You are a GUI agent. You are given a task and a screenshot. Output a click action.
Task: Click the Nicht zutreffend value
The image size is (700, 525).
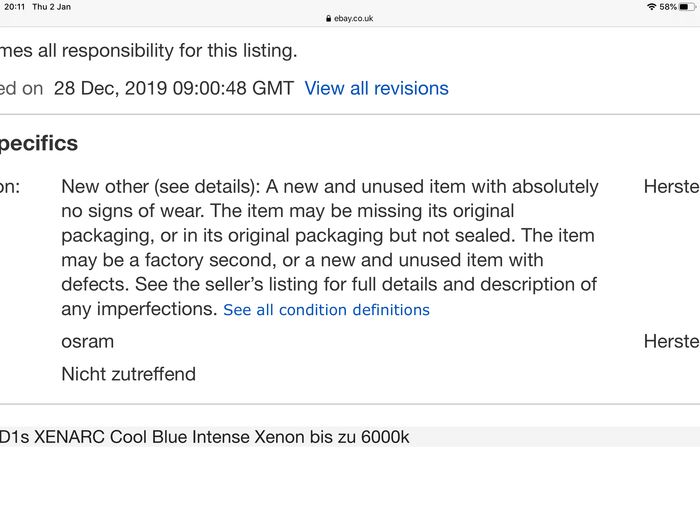129,374
